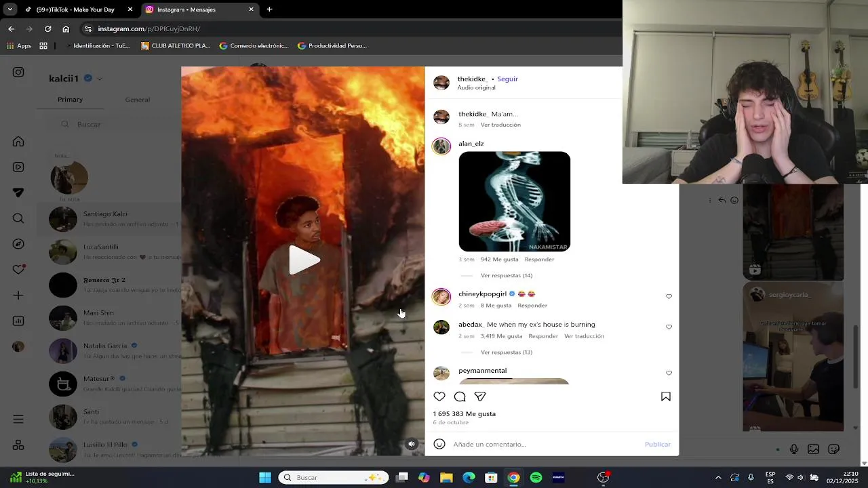Viewport: 868px width, 488px height.
Task: Open the Apps bookmark
Action: [19, 46]
